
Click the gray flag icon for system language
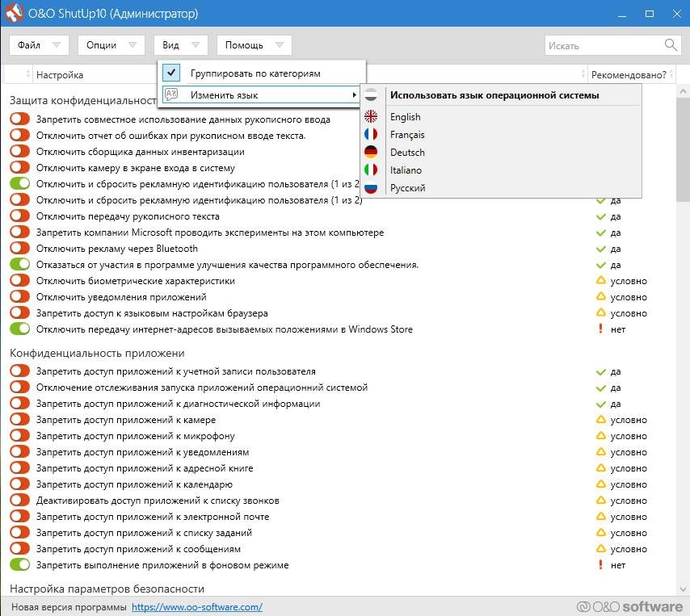[371, 94]
